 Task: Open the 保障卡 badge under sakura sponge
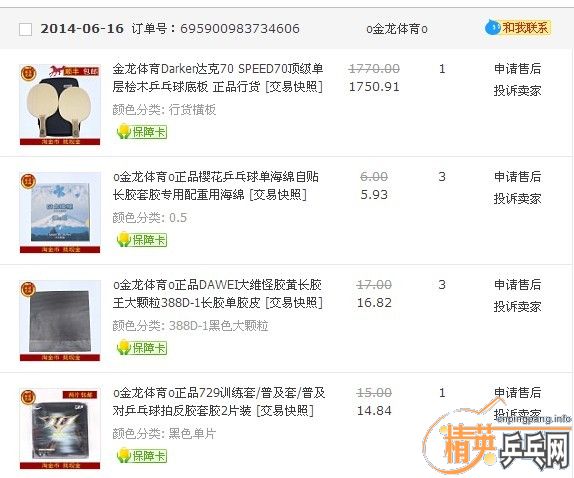(x=142, y=240)
